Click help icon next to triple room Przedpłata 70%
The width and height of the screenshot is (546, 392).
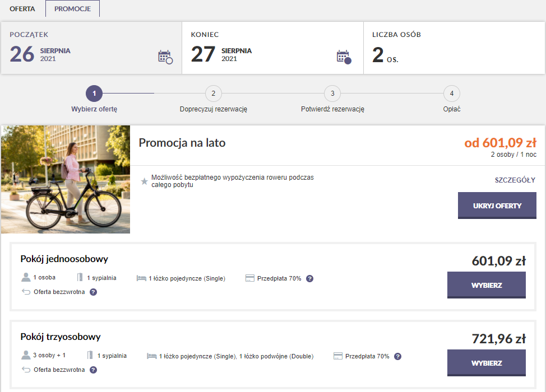tap(397, 356)
